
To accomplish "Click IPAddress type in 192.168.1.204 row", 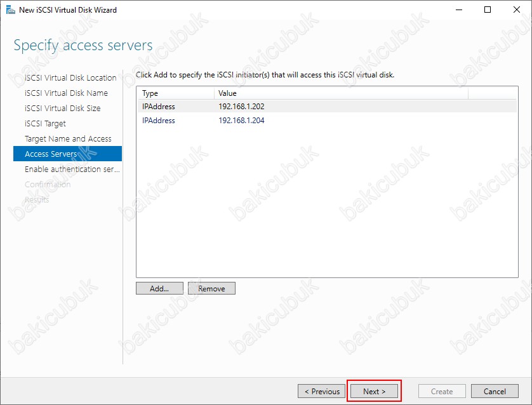I will click(159, 120).
